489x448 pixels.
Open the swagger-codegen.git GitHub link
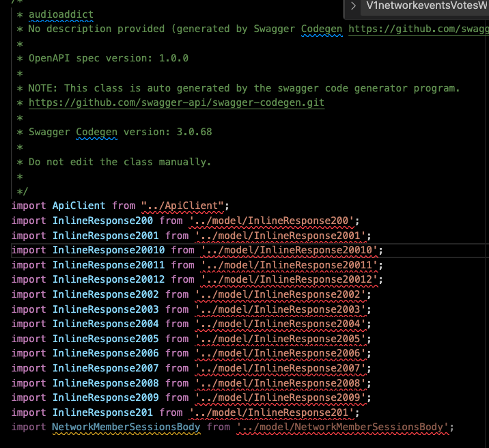coord(176,102)
